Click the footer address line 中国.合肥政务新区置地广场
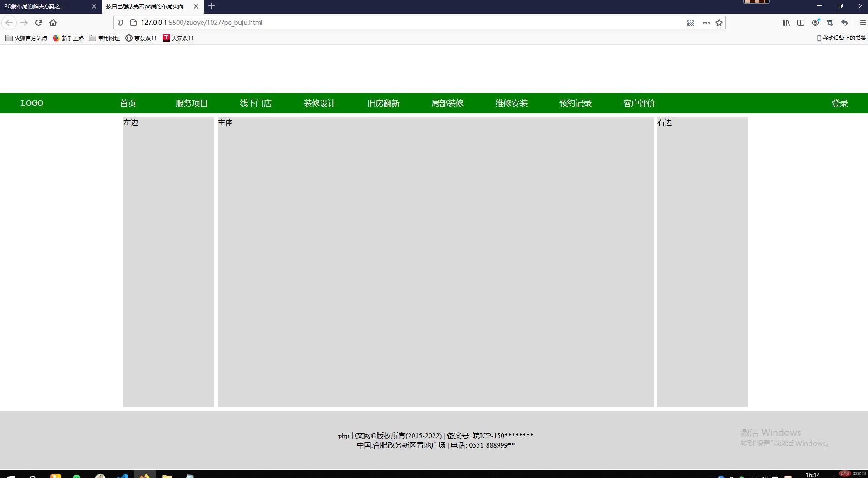This screenshot has height=478, width=868. (x=401, y=445)
